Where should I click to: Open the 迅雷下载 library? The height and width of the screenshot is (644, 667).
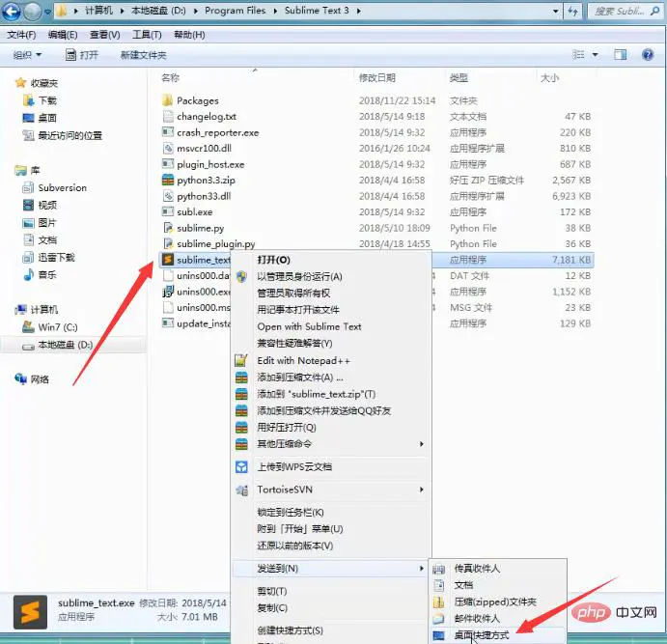pos(48,258)
